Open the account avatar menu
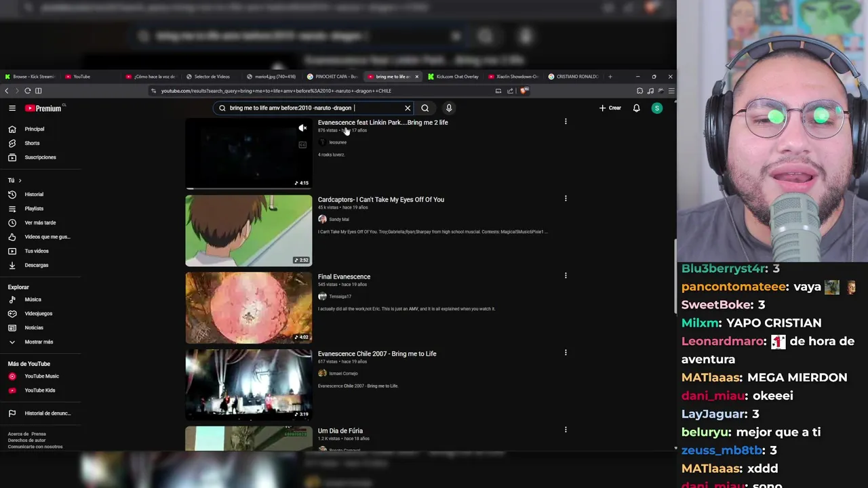 (657, 108)
